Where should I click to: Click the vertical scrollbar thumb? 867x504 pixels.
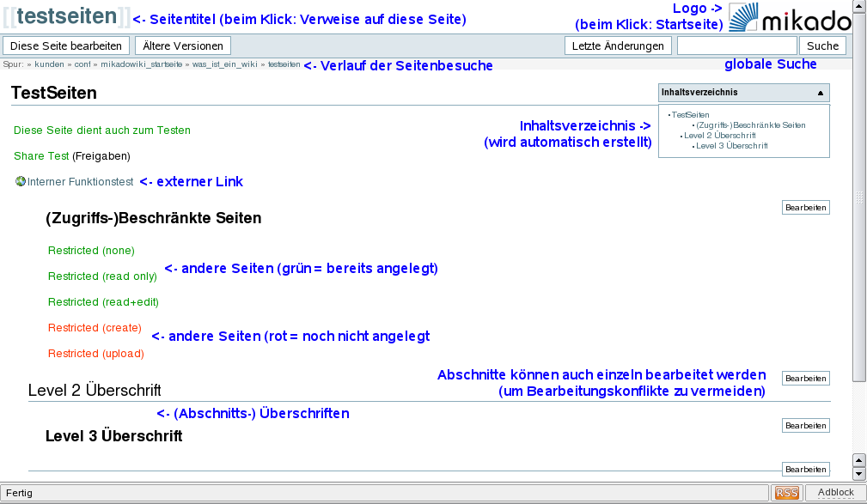coord(858,196)
